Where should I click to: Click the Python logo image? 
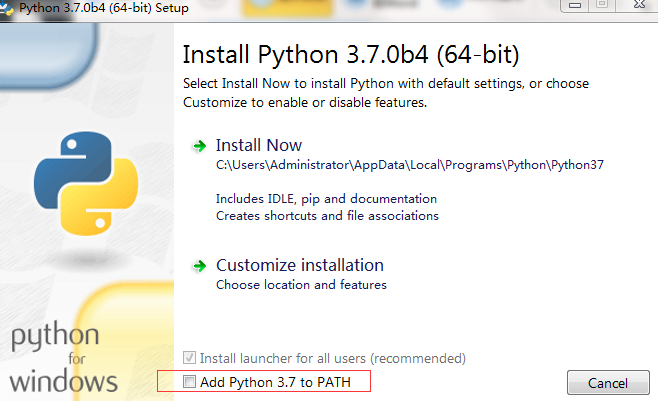pyautogui.click(x=86, y=183)
